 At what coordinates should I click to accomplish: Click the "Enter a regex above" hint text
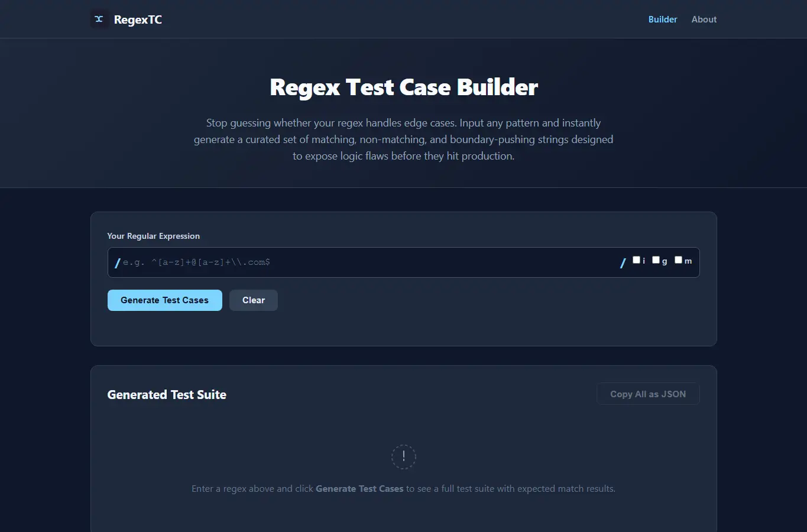point(404,489)
